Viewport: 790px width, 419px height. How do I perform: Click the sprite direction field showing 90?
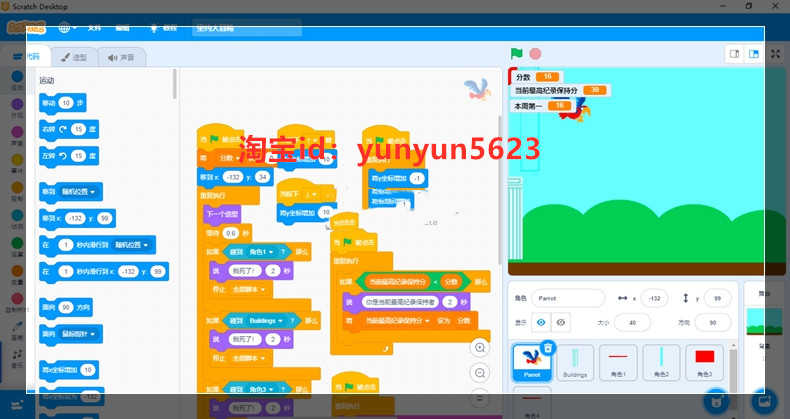click(712, 322)
